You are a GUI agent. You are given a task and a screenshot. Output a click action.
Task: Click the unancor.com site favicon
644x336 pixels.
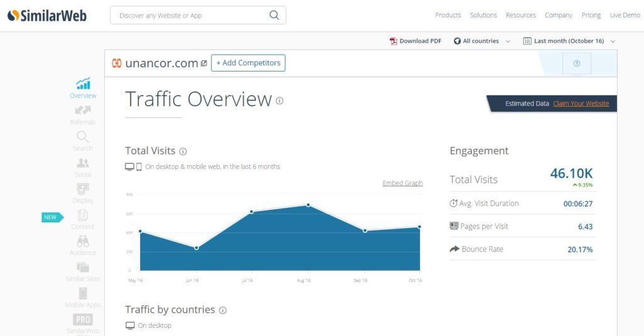[116, 63]
